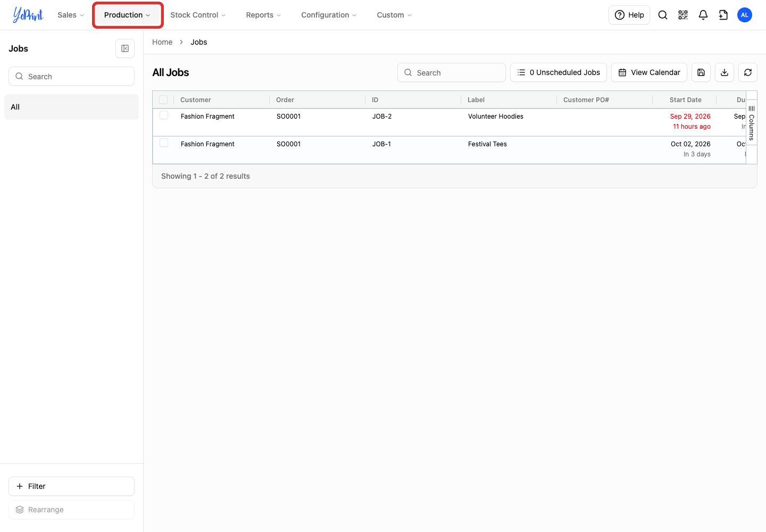Check the JOB-1 row checkbox
This screenshot has height=532, width=766.
pyautogui.click(x=164, y=143)
